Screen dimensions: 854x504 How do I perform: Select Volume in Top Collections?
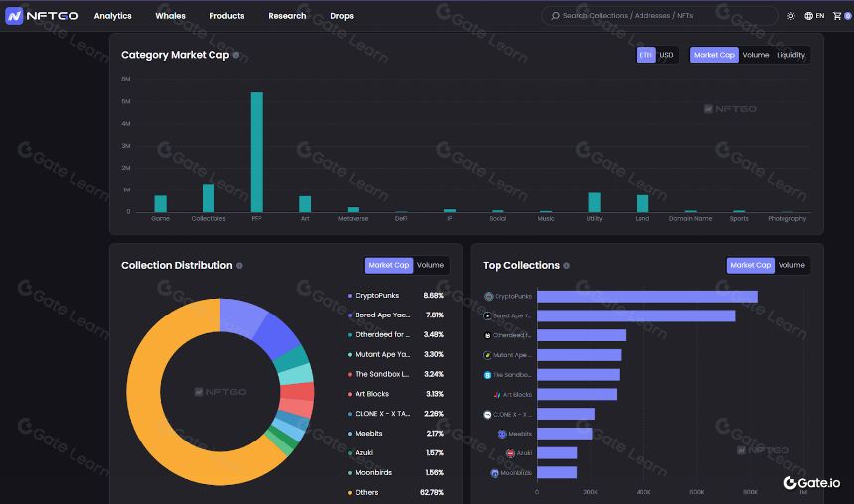(791, 265)
